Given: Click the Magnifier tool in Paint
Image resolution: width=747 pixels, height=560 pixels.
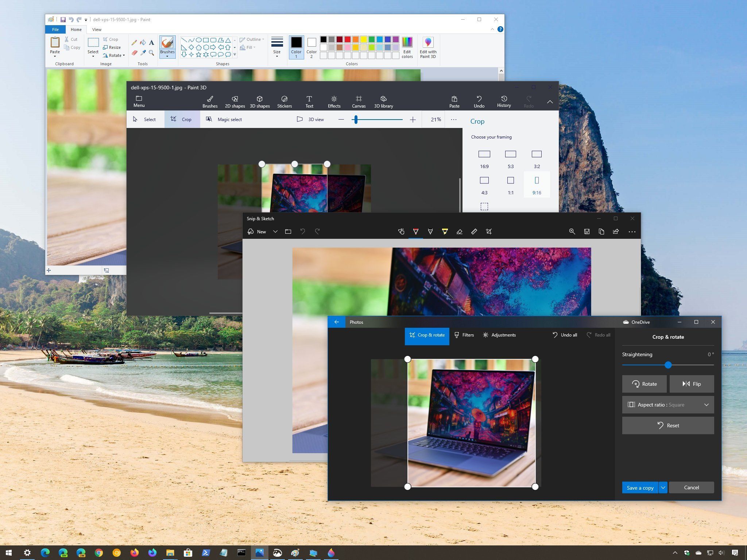Looking at the screenshot, I should (x=151, y=53).
